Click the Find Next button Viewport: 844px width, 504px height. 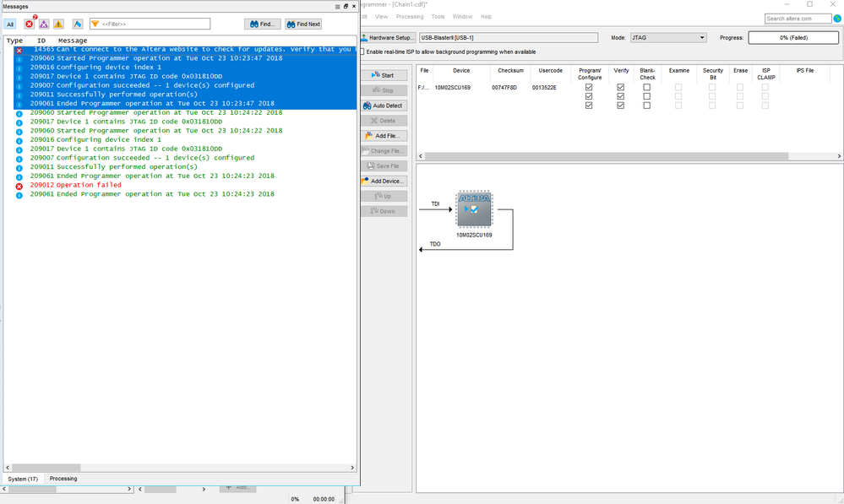(x=302, y=24)
